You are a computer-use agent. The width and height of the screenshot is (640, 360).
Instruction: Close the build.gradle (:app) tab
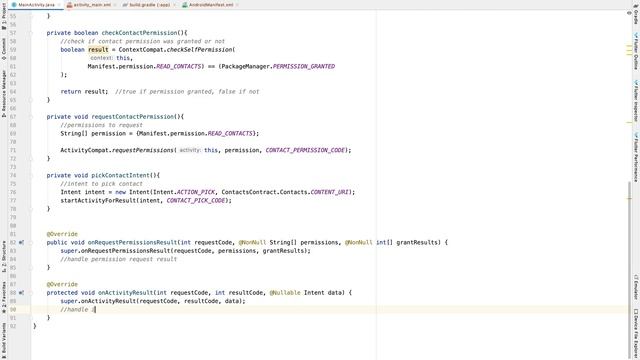click(174, 5)
